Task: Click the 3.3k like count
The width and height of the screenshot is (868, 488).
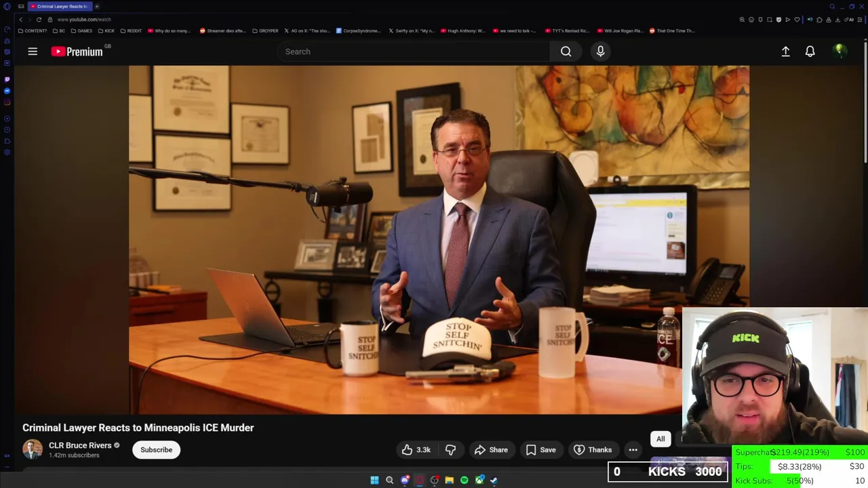Action: pos(424,449)
